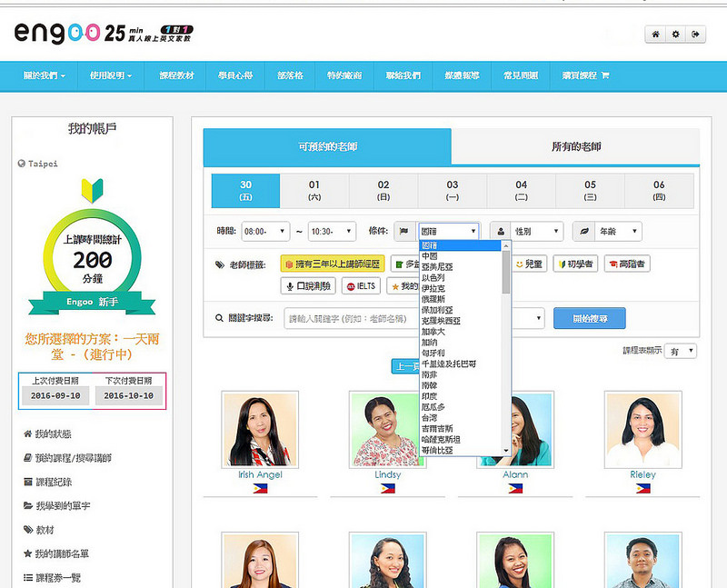Viewport: 727px width, 588px height.
Task: Click the home icon button at top right
Action: [x=655, y=34]
